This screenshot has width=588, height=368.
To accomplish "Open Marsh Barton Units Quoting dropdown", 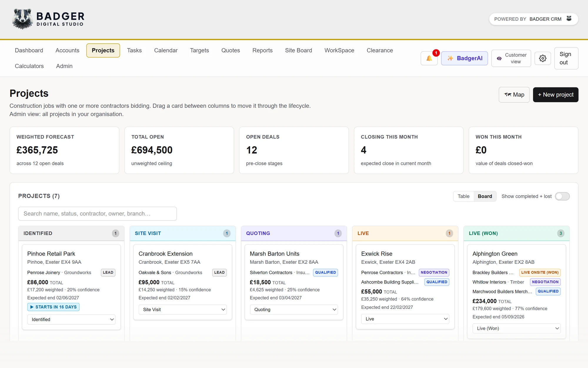I will click(294, 309).
